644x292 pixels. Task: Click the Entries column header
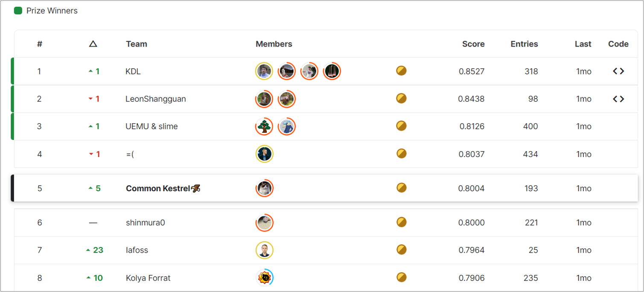click(x=524, y=44)
